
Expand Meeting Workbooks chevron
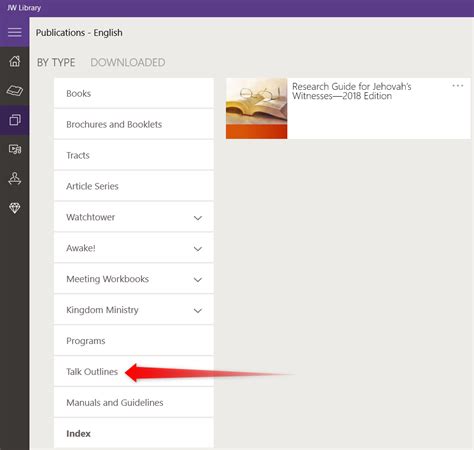click(198, 280)
